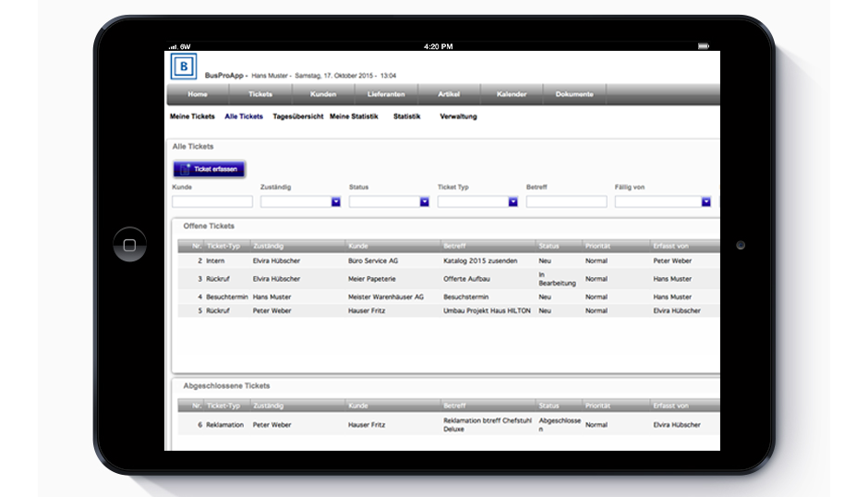This screenshot has height=497, width=868.
Task: Open the Verwaltung link
Action: tap(458, 116)
